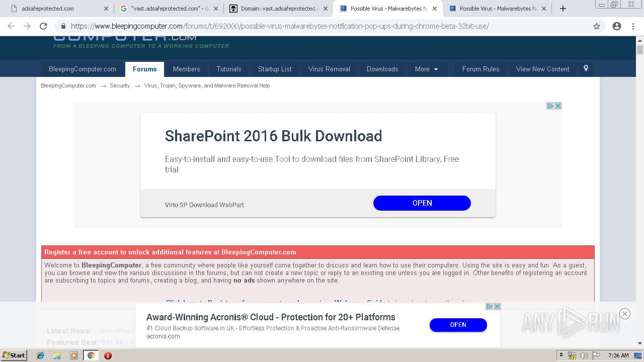Open the Startup List page
The height and width of the screenshot is (362, 644).
click(275, 69)
